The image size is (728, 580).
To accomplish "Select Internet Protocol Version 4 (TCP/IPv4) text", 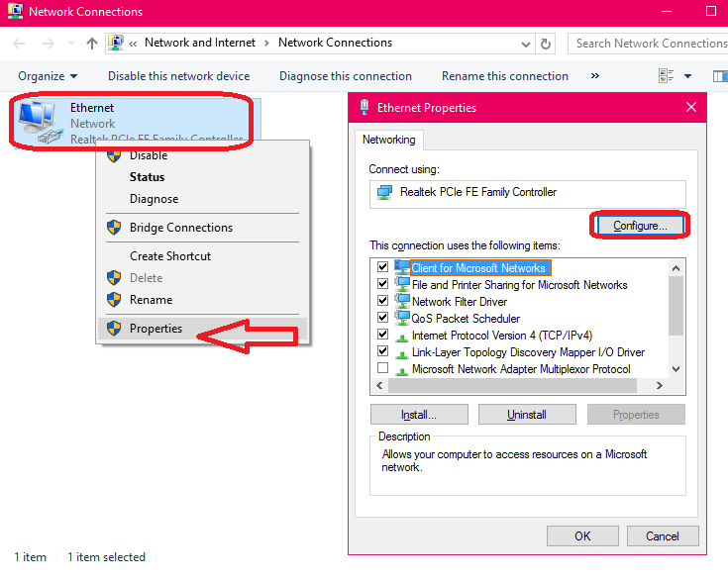I will pos(502,336).
